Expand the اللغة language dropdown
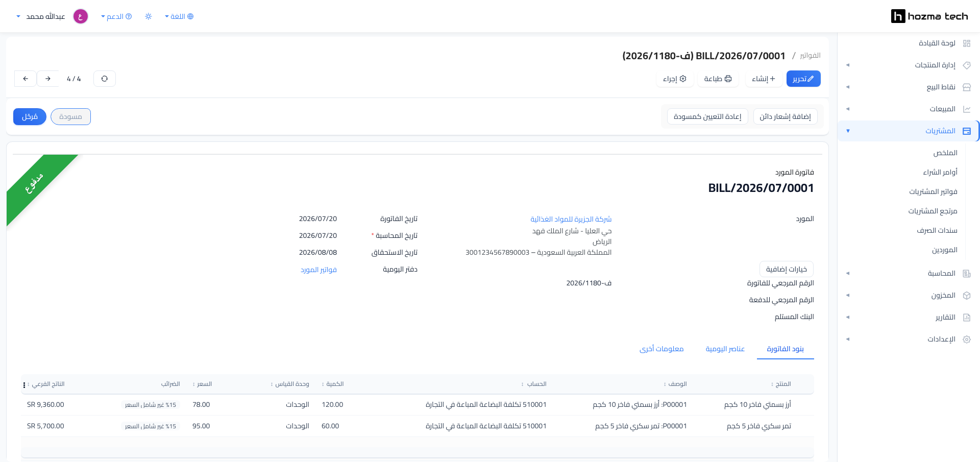 click(179, 16)
